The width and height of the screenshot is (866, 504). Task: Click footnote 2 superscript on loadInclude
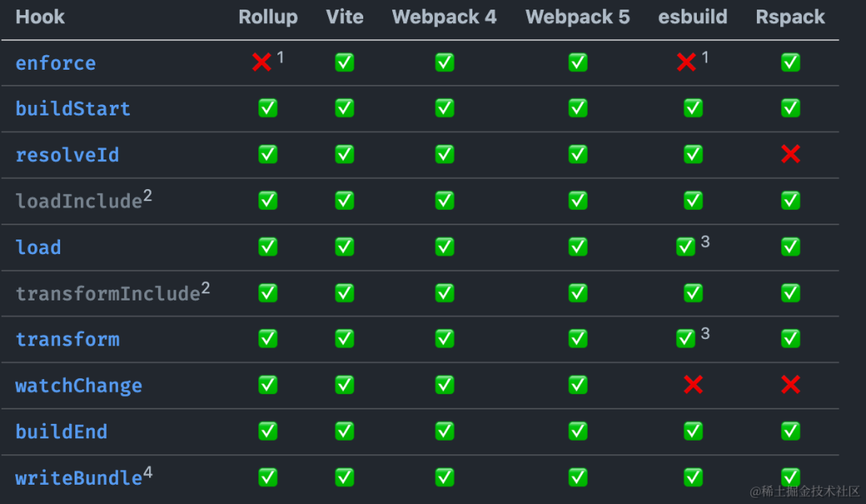click(x=148, y=196)
